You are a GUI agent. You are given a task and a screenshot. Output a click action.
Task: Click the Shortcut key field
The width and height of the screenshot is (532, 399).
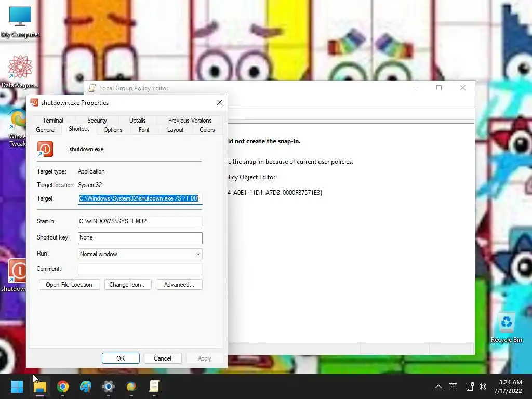(x=140, y=238)
